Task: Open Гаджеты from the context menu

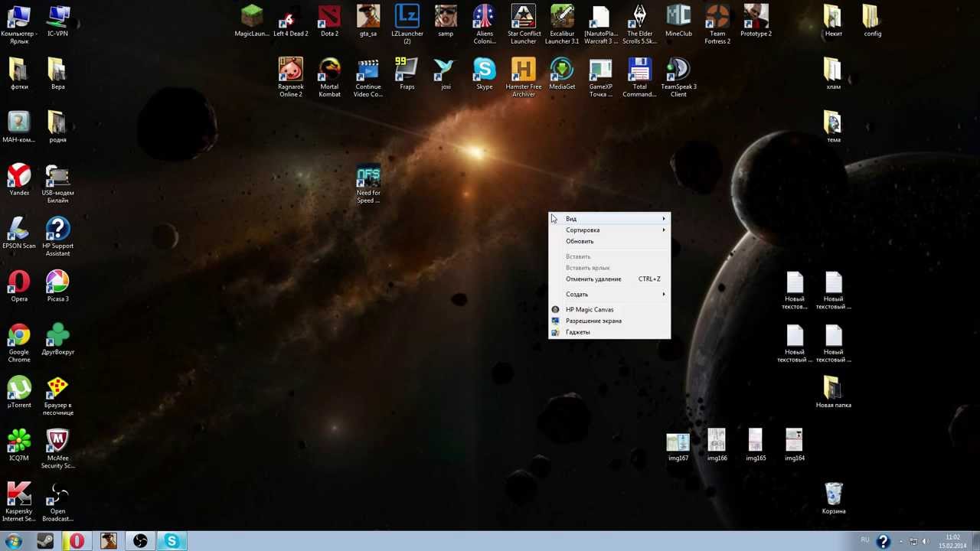Action: click(609, 333)
